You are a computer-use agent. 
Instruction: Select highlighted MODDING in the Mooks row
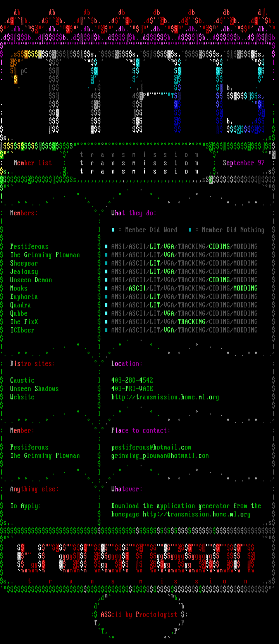coord(245,288)
